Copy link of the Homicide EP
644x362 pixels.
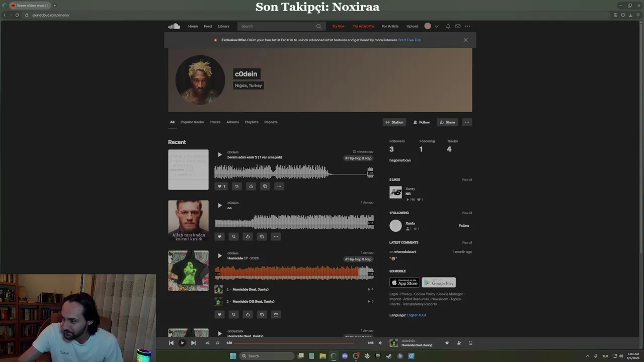(262, 314)
